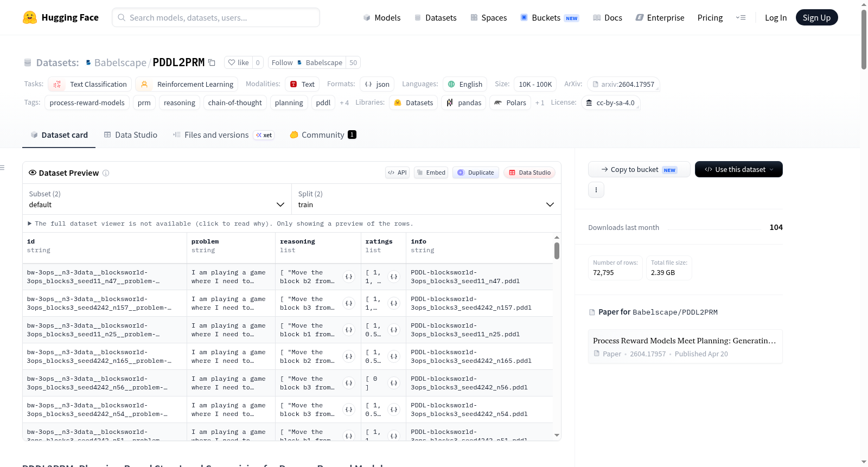Go to the Pricing page

point(710,17)
